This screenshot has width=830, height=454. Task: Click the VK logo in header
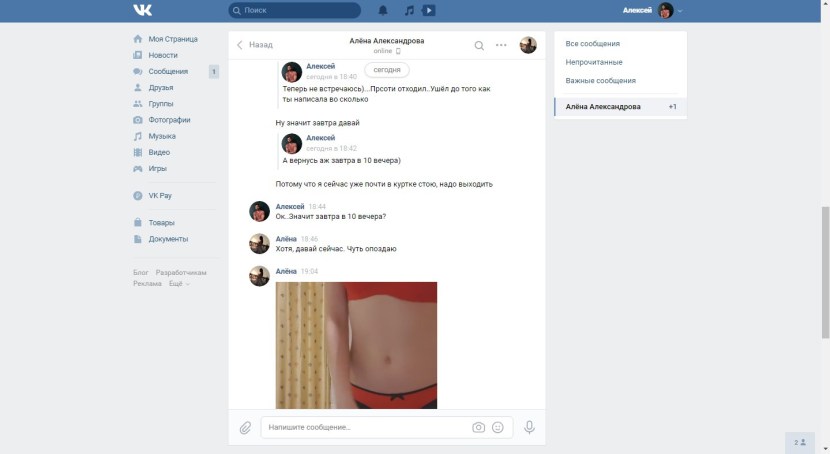tap(142, 11)
